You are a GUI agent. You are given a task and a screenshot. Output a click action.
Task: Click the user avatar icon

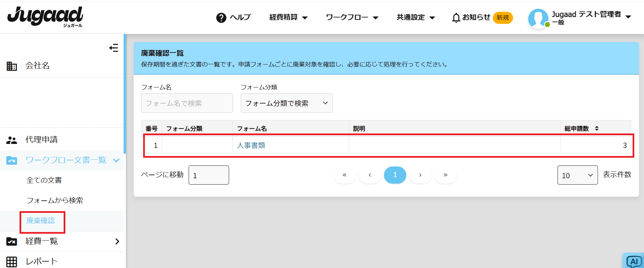point(538,18)
